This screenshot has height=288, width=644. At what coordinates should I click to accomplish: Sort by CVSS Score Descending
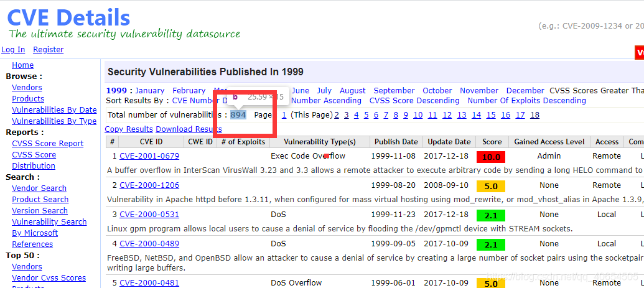click(414, 101)
